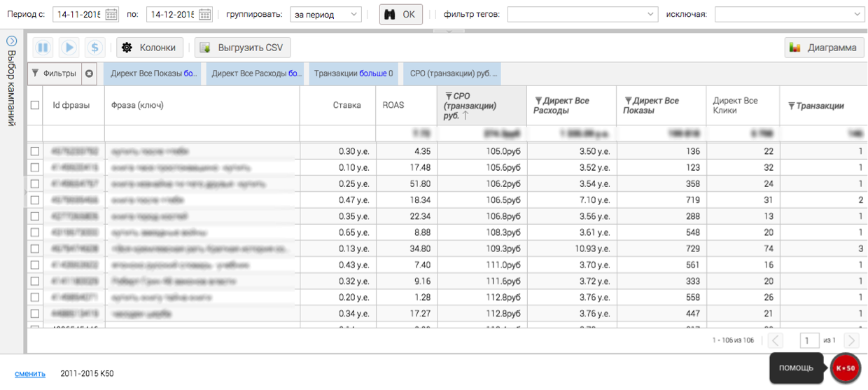Image resolution: width=868 pixels, height=390 pixels.
Task: Open calendar picker for the start date 14-11-2015
Action: point(111,14)
